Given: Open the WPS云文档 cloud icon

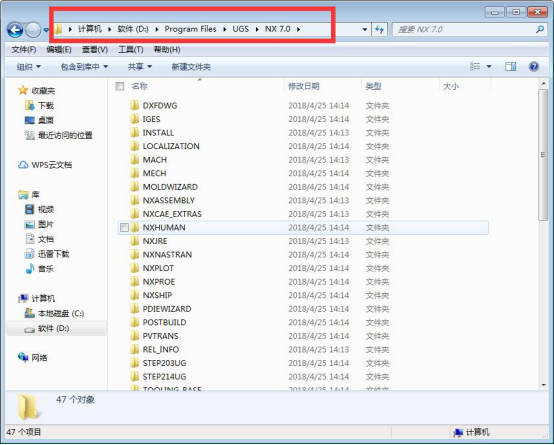Looking at the screenshot, I should (x=23, y=165).
